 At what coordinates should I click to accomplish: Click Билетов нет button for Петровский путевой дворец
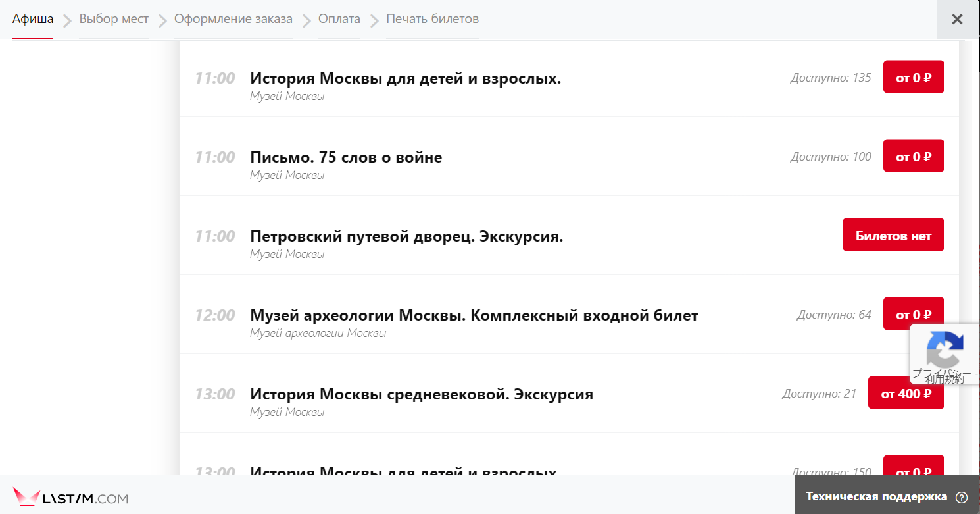pos(893,235)
